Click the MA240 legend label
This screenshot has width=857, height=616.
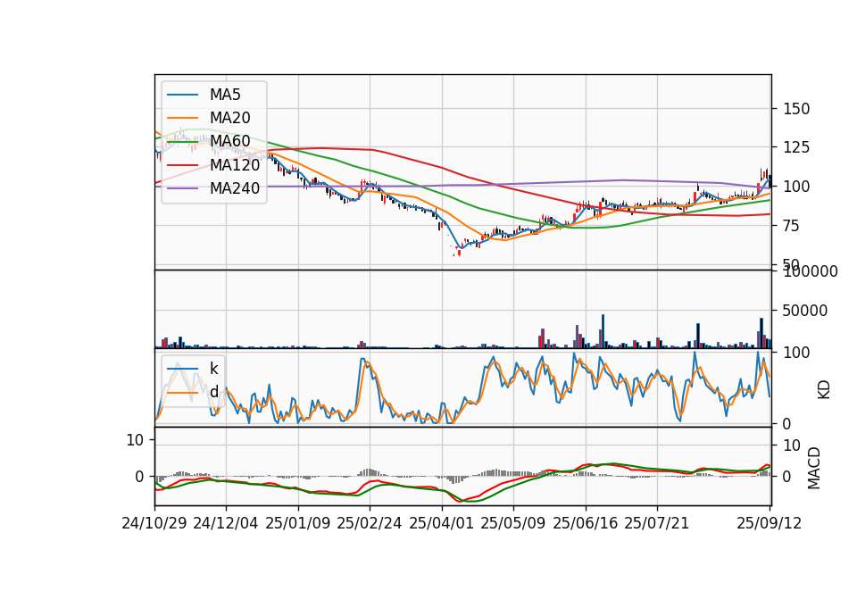click(235, 188)
